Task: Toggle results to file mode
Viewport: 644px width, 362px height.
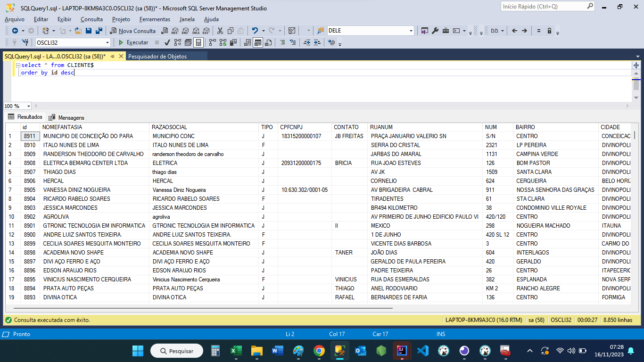Action: click(x=268, y=42)
